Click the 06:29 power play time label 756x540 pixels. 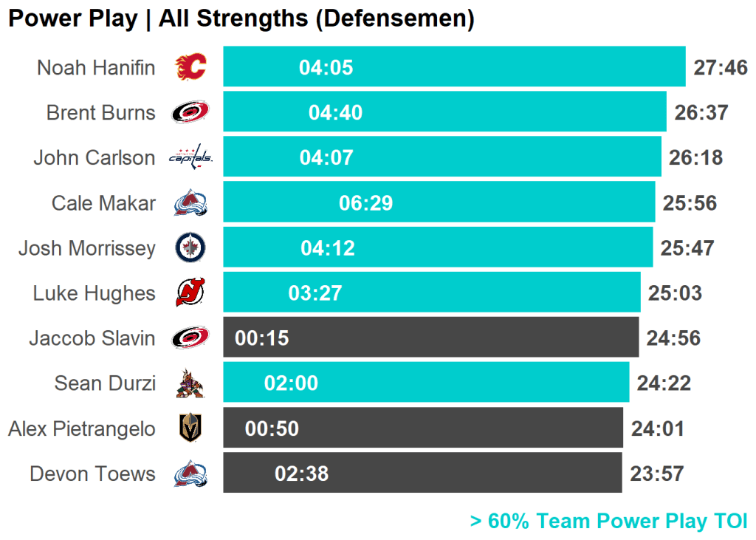(x=365, y=203)
